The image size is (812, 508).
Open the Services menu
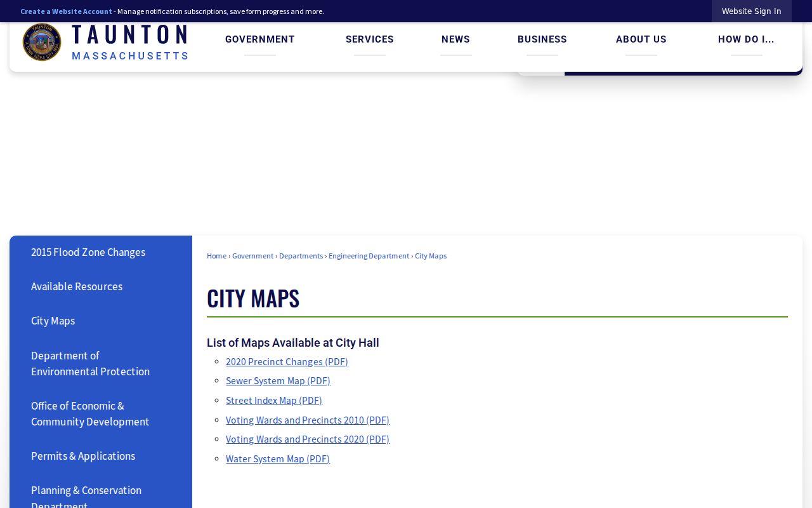(x=370, y=39)
